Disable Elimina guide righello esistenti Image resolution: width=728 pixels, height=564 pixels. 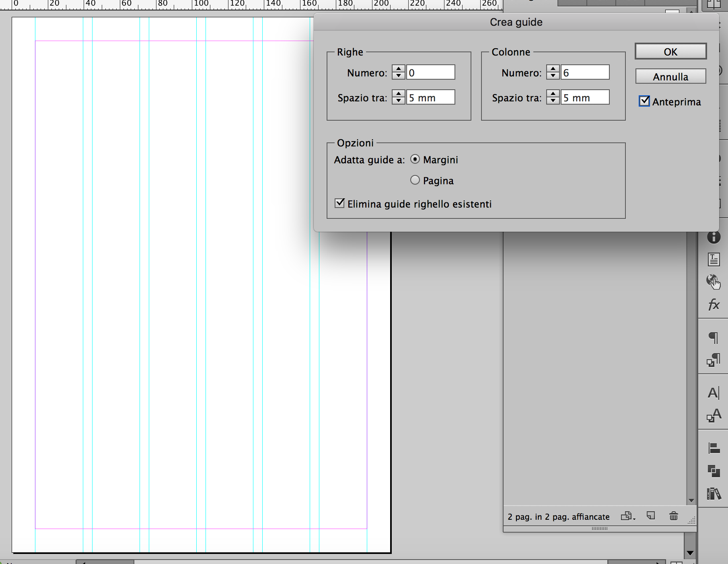[x=340, y=204]
